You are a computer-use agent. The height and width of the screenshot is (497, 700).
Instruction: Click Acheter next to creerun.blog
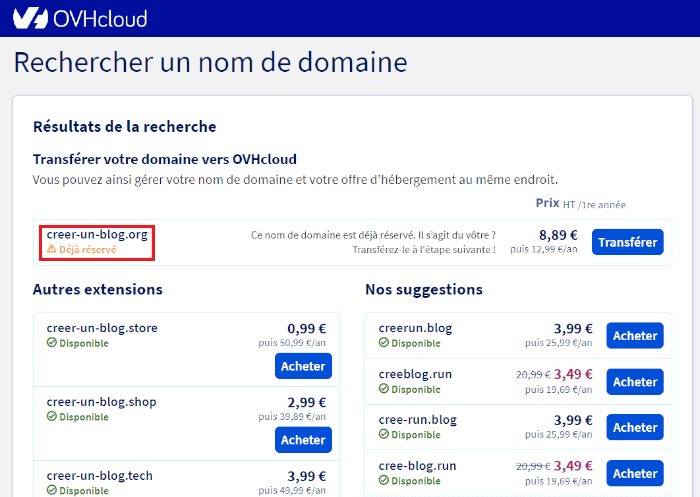click(x=634, y=335)
